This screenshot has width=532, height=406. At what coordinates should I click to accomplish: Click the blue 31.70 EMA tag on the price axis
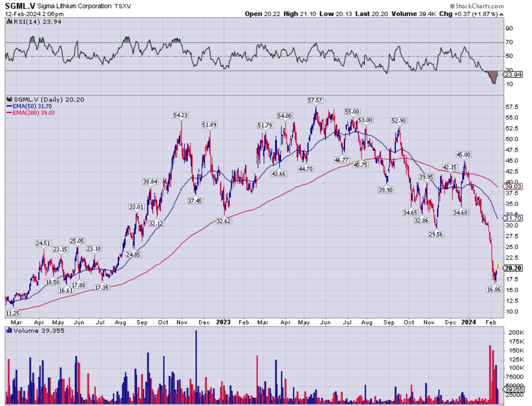click(x=513, y=218)
